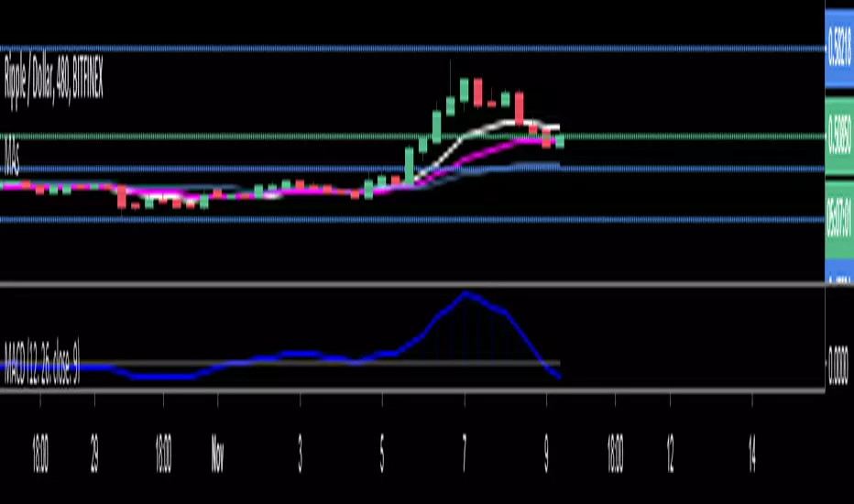The width and height of the screenshot is (854, 504).
Task: Select the lowest blue horizontal line in price pane
Action: [412, 220]
